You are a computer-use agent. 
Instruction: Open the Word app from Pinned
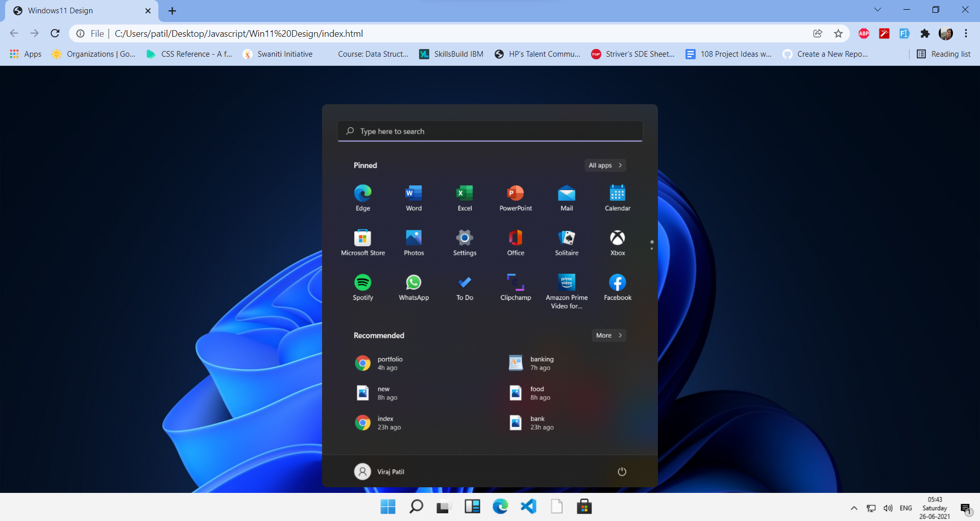[413, 198]
